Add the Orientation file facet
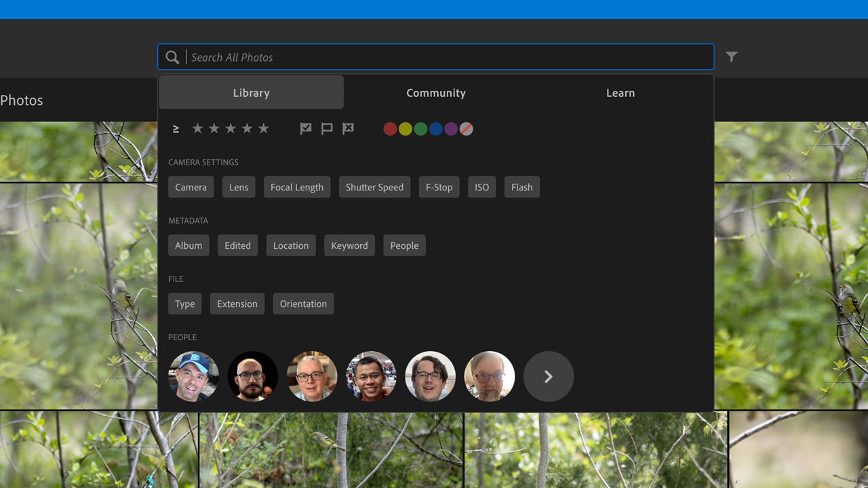 (x=303, y=304)
